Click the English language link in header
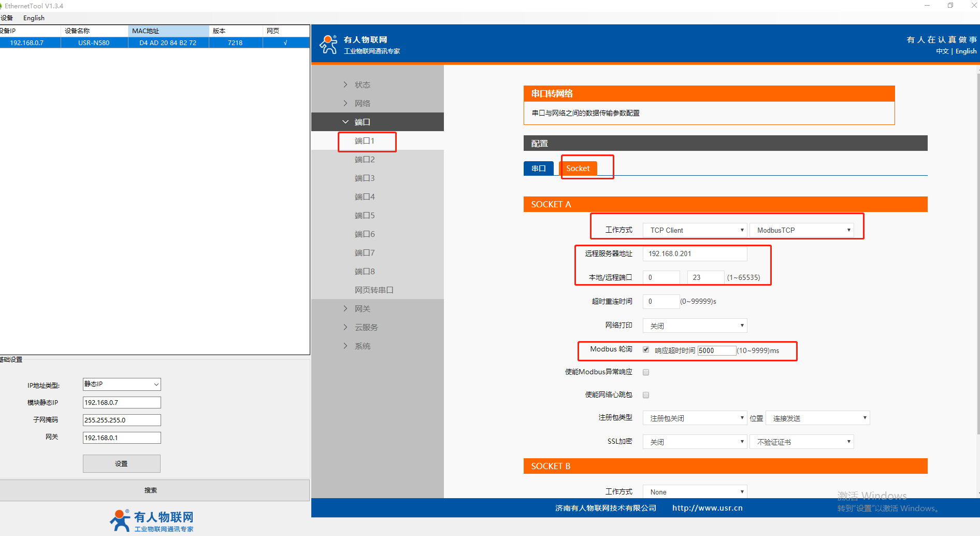 click(x=965, y=51)
